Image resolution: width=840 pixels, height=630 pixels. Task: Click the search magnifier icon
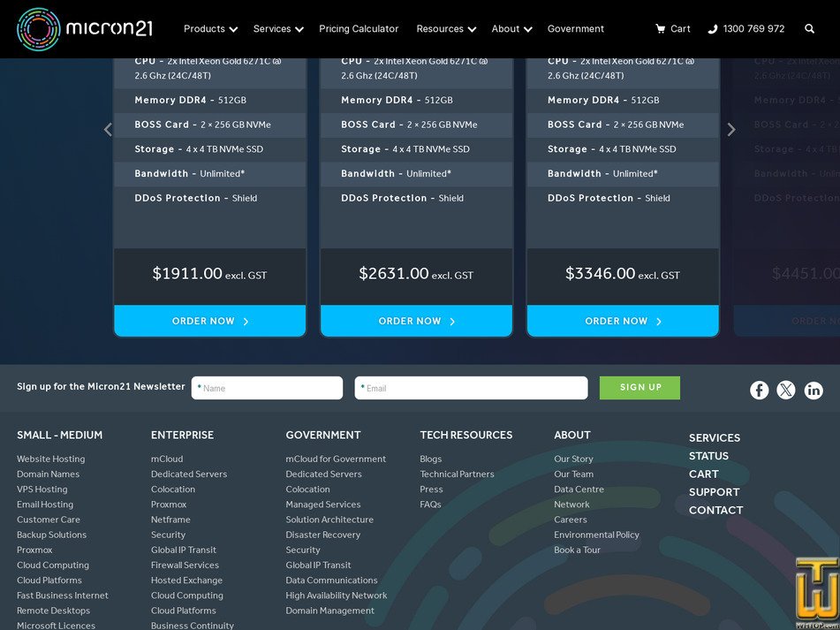(x=809, y=28)
